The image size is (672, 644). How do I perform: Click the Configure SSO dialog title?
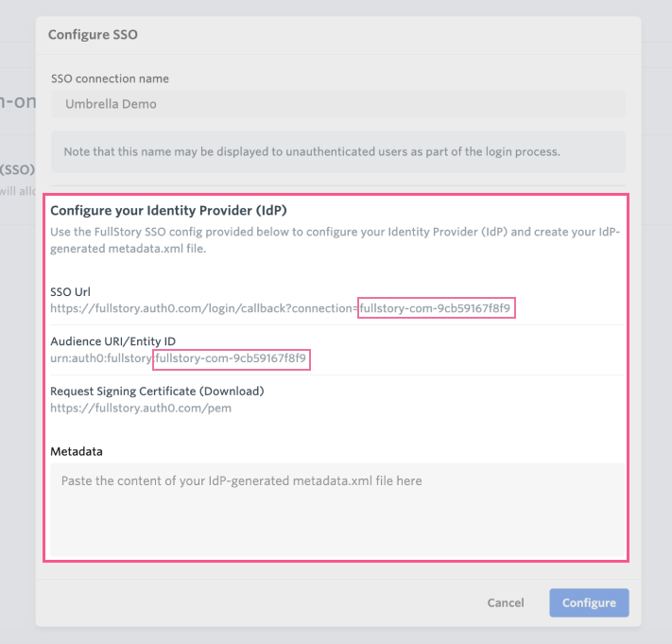click(x=94, y=35)
